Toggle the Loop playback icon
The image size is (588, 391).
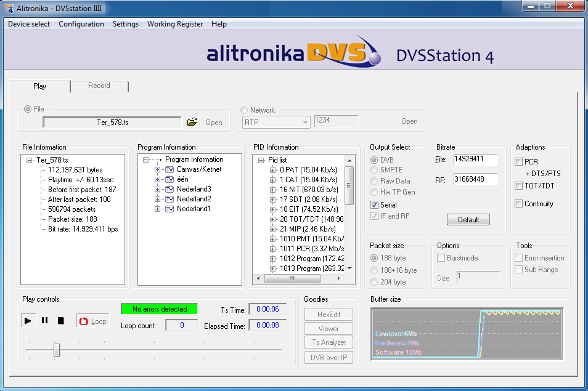point(84,321)
